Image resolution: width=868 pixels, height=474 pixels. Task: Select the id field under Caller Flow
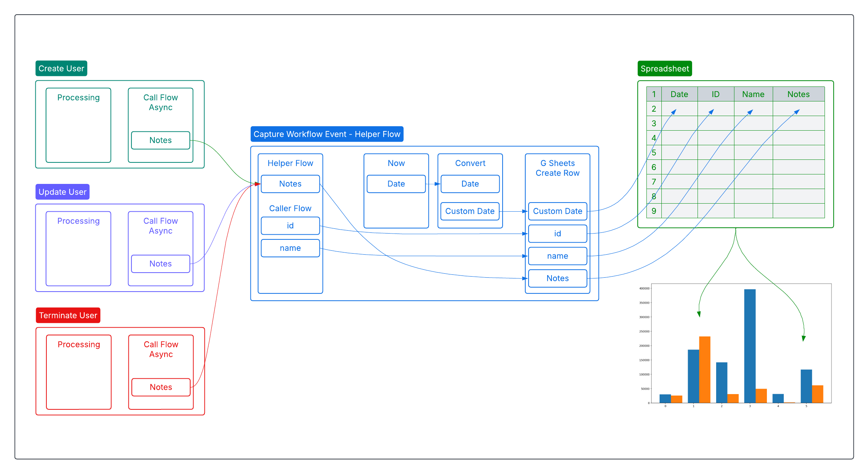[x=290, y=226]
